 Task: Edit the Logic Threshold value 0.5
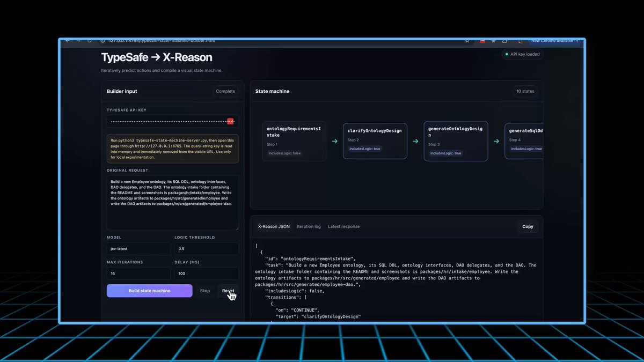point(206,249)
